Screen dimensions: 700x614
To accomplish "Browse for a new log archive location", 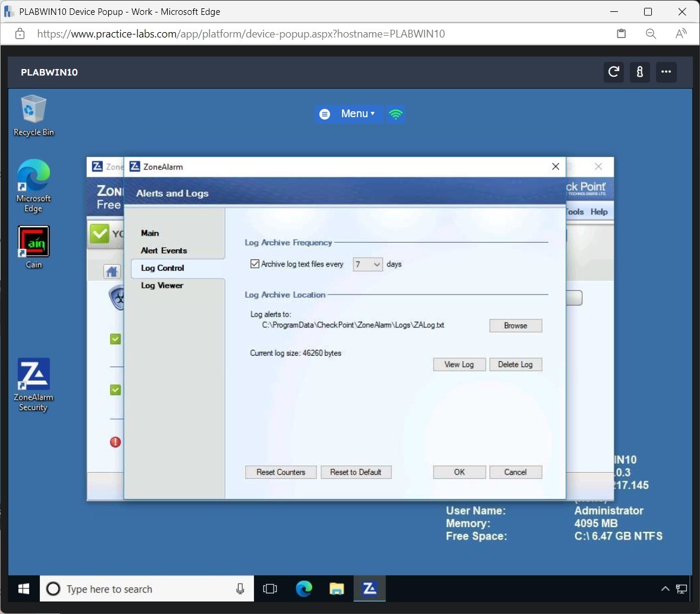I will tap(515, 325).
